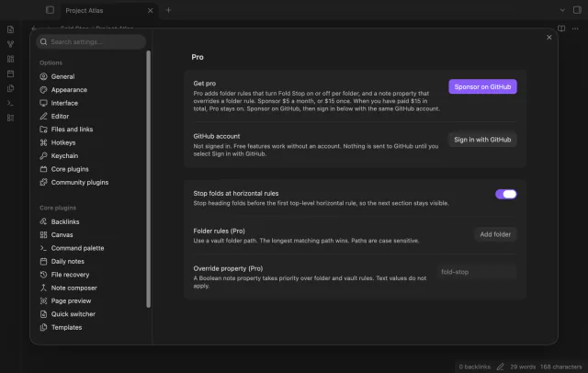Open today's daily note ribbon icon
Image resolution: width=588 pixels, height=373 pixels.
tap(10, 73)
